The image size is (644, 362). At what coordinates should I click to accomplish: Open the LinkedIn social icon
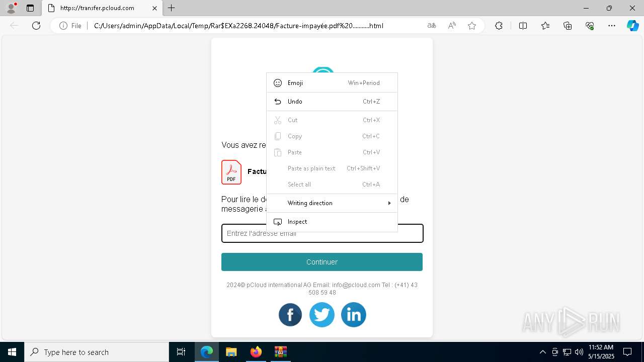pyautogui.click(x=354, y=315)
